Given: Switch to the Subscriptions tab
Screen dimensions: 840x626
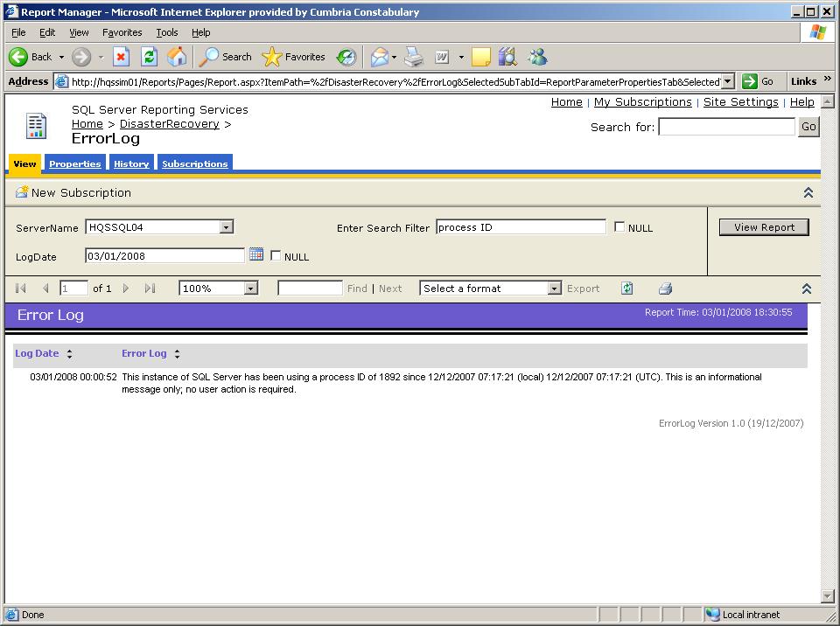Looking at the screenshot, I should tap(195, 163).
